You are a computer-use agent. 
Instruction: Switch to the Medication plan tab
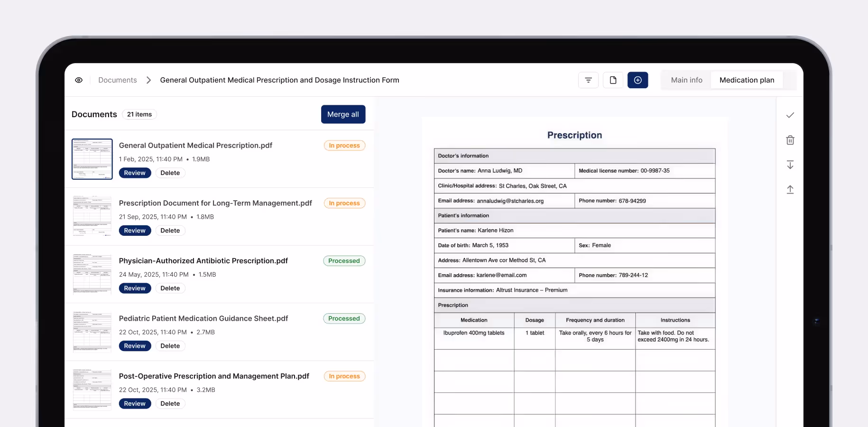tap(747, 80)
